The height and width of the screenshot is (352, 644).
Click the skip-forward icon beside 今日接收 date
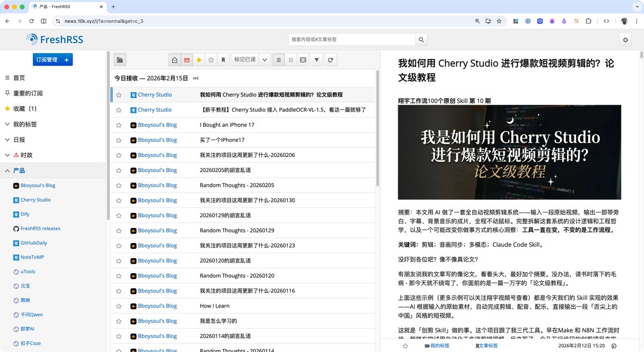196,78
